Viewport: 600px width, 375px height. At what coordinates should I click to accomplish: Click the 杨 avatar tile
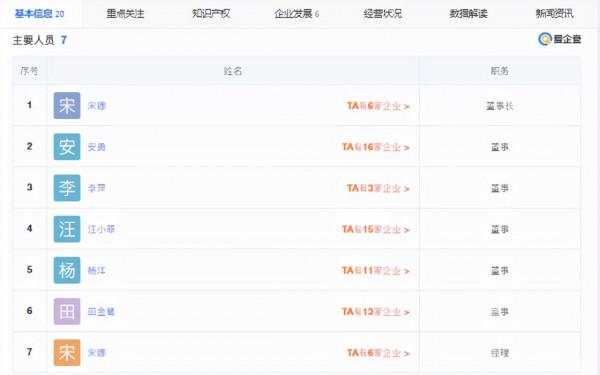pyautogui.click(x=67, y=270)
